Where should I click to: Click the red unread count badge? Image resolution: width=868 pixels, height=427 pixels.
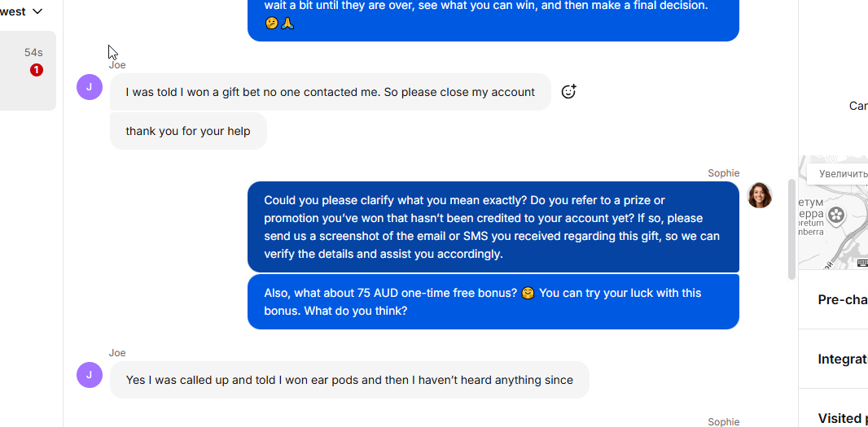(37, 70)
